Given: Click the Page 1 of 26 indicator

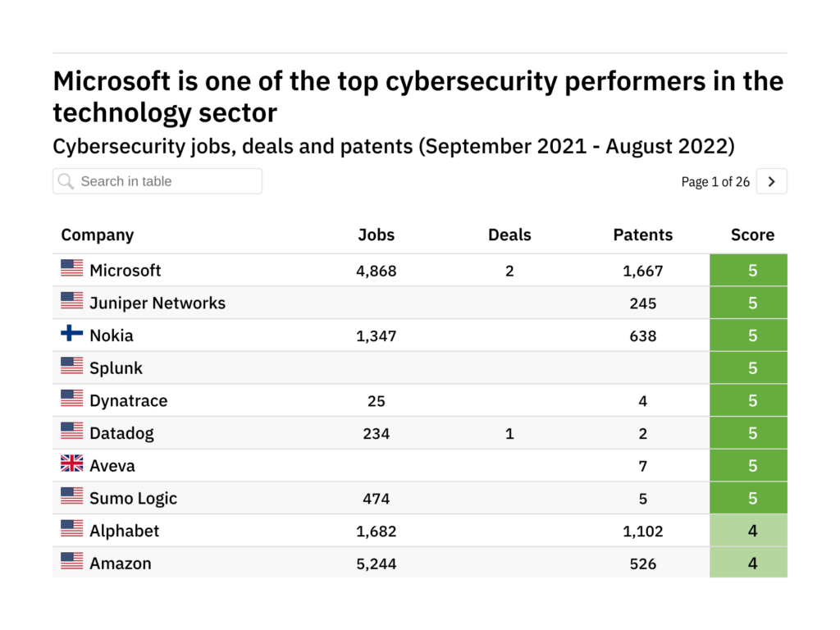Looking at the screenshot, I should pos(715,182).
